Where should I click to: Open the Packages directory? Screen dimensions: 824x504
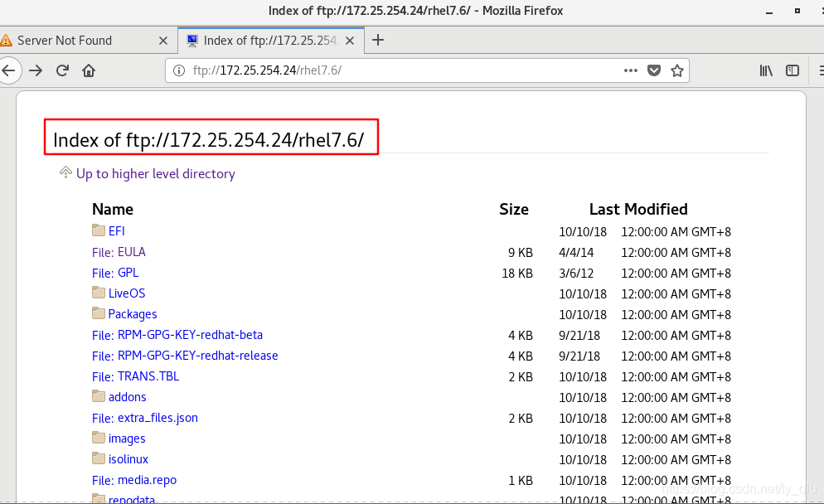click(x=133, y=313)
